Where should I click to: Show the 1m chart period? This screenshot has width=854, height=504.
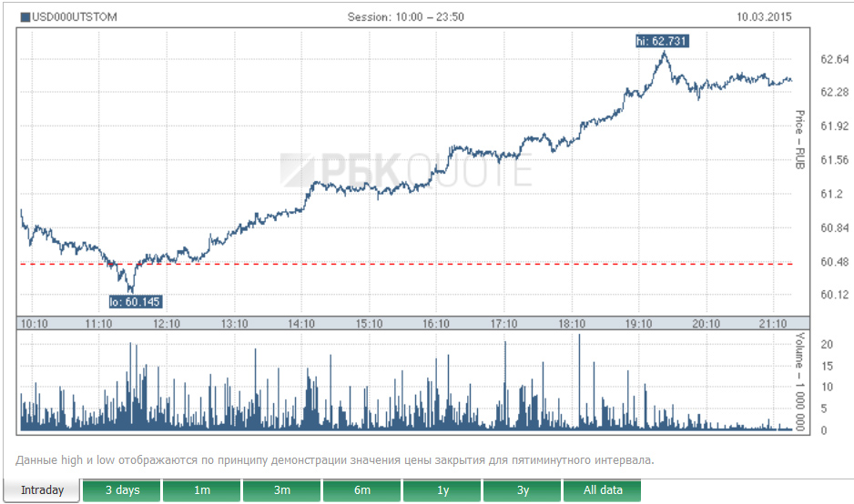[202, 490]
